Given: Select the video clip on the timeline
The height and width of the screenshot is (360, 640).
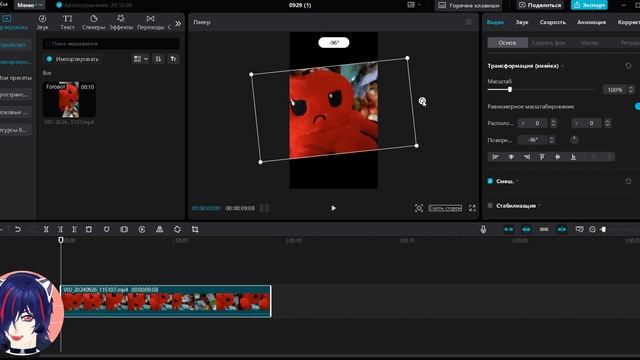Looking at the screenshot, I should pyautogui.click(x=166, y=301).
